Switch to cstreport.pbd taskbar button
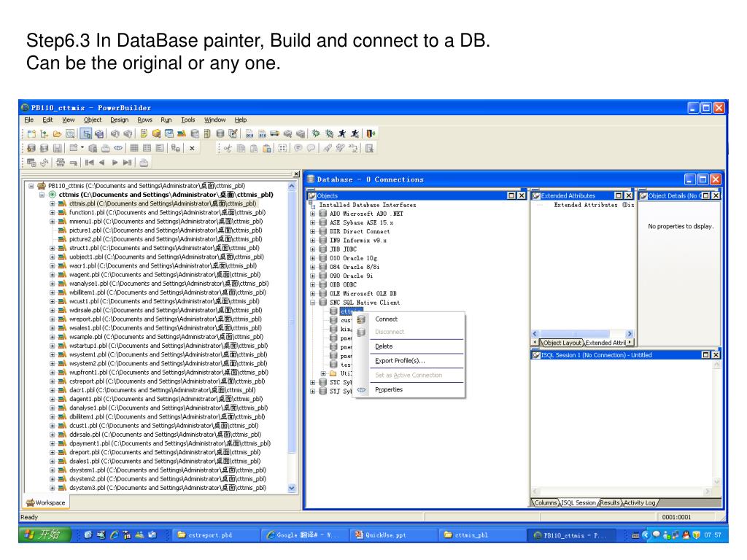The image size is (747, 560). (214, 534)
